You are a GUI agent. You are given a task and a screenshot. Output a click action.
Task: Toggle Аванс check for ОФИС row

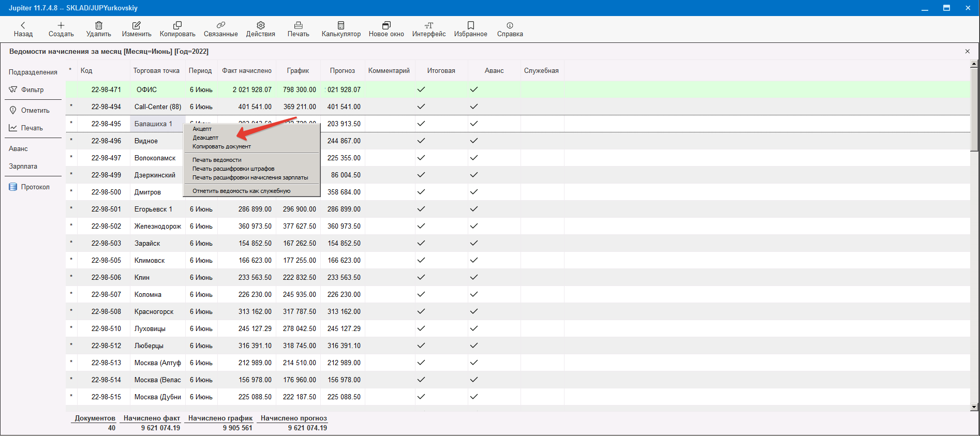[474, 89]
